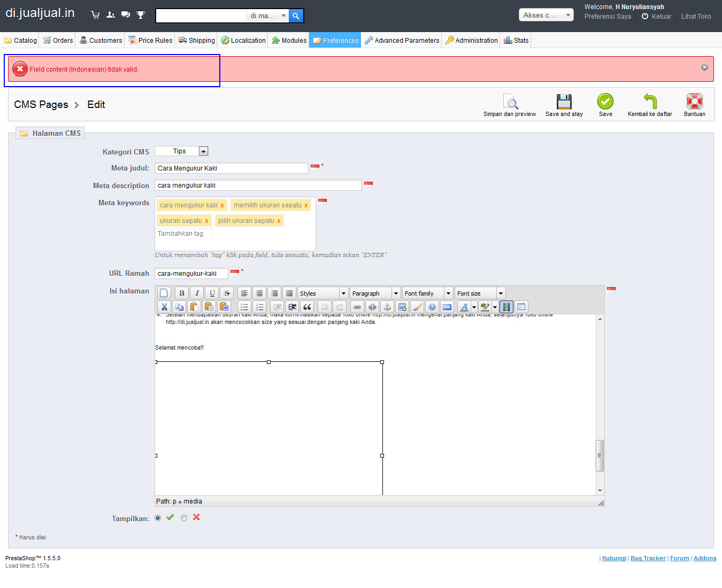Align text left in editor

(244, 293)
